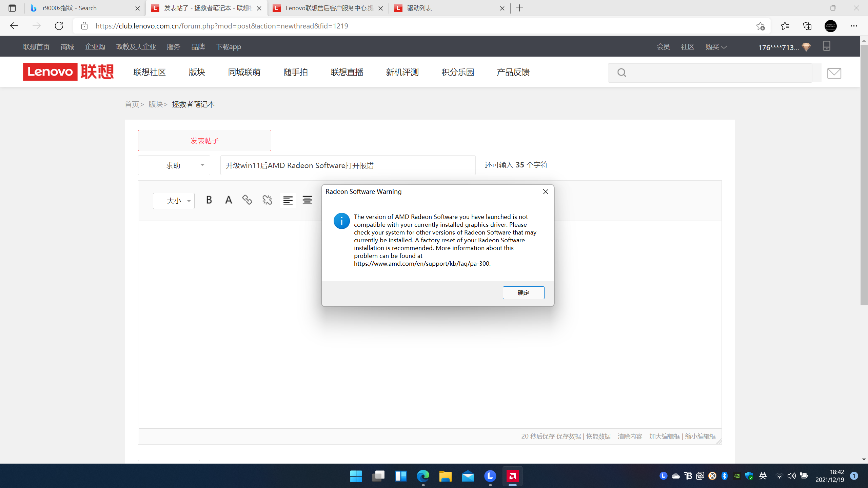The image size is (868, 488).
Task: Close the r9000x指纹 Search tab
Action: click(137, 8)
